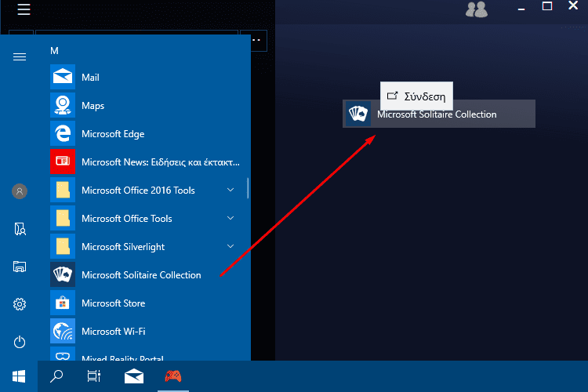Open the Microsoft Store bag icon
588x392 pixels.
pyautogui.click(x=63, y=303)
